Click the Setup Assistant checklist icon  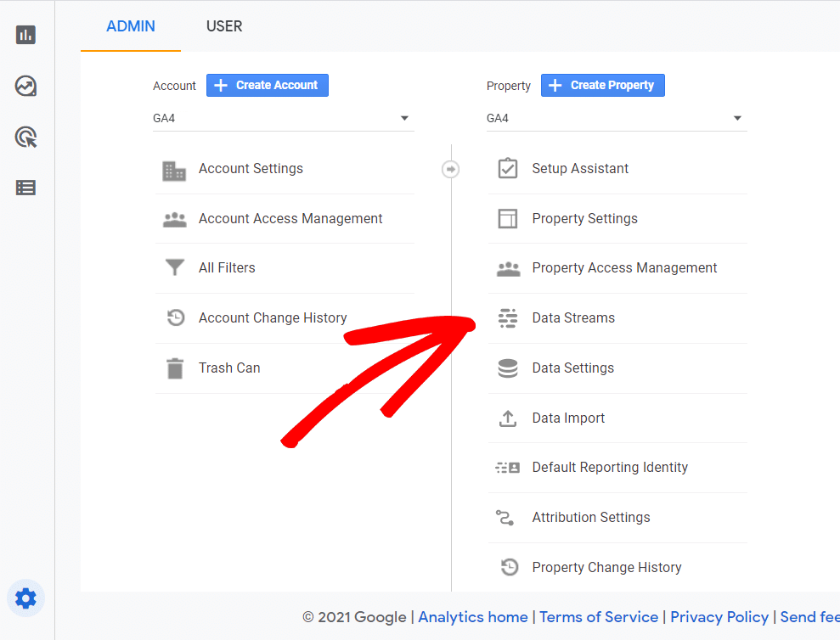(x=508, y=169)
